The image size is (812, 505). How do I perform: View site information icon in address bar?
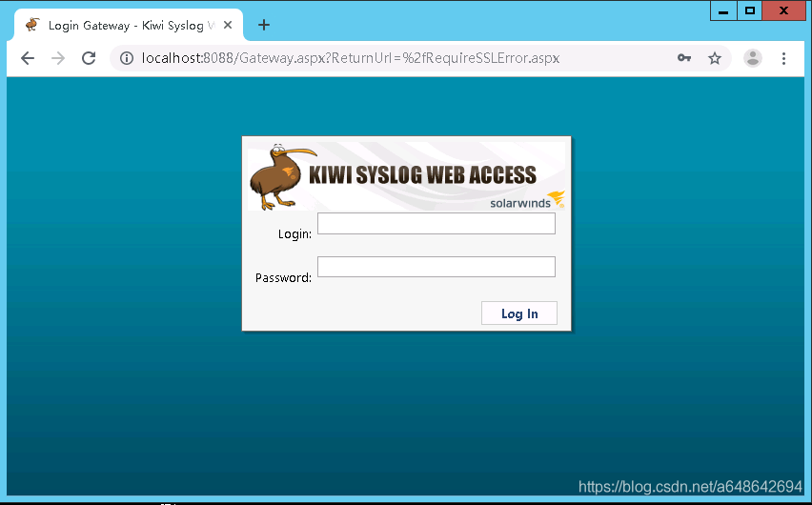coord(127,58)
